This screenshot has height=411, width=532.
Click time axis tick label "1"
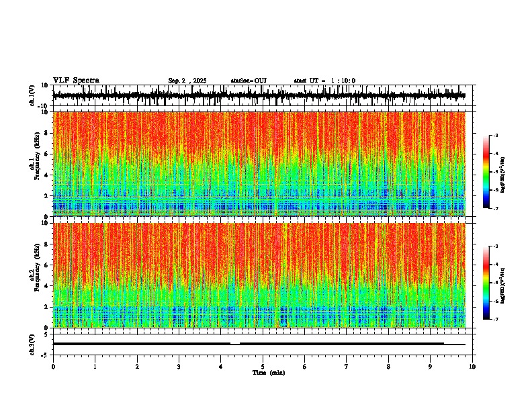click(95, 367)
